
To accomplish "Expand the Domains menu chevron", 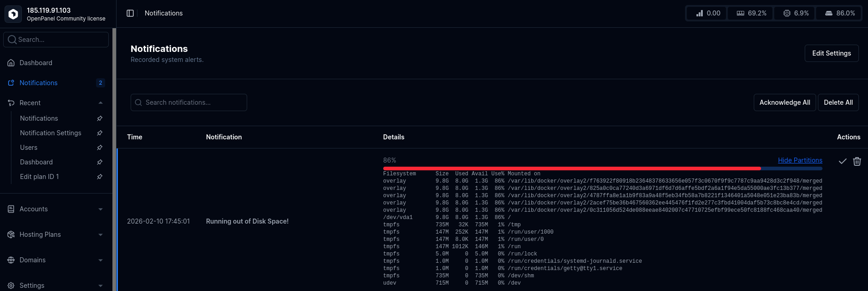I will tap(101, 260).
